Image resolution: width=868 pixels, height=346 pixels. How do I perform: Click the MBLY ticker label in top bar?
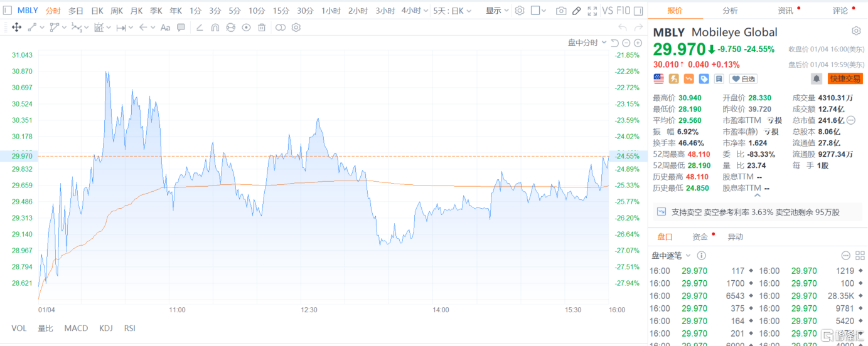(x=28, y=11)
